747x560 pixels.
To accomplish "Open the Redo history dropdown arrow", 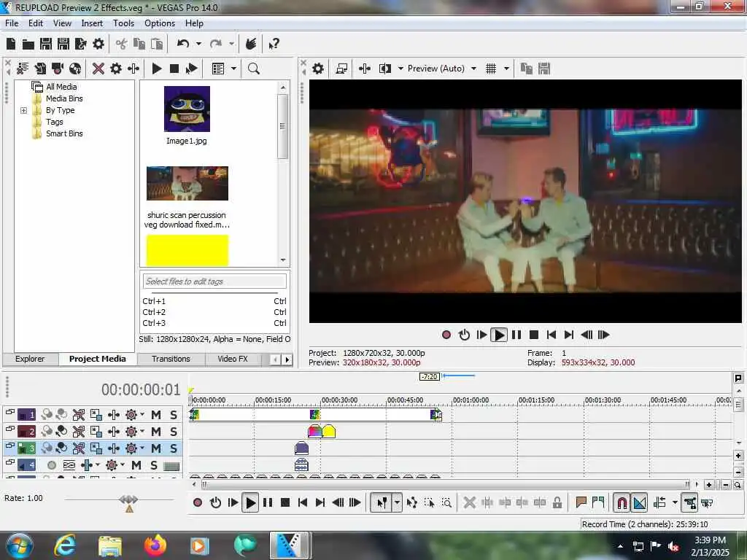I will tap(231, 44).
